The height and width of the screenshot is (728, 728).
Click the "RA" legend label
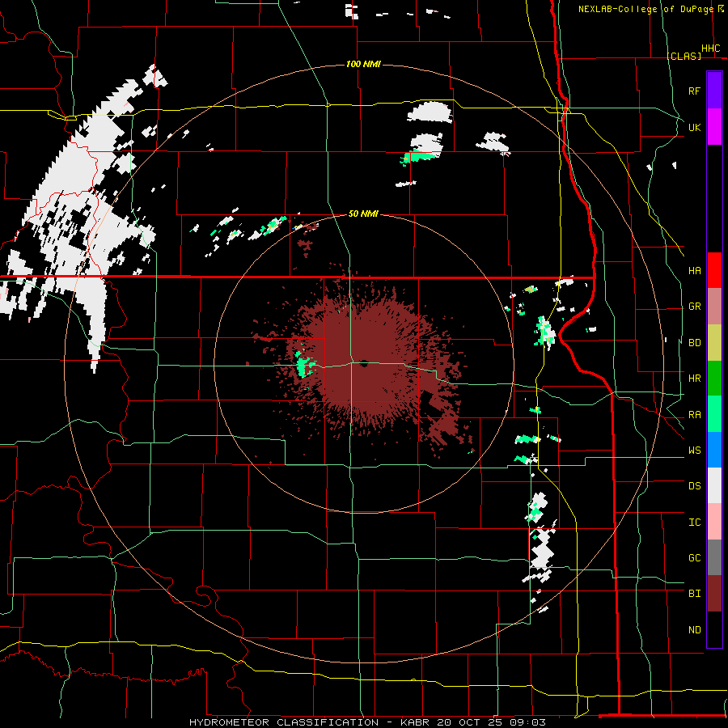pyautogui.click(x=694, y=415)
